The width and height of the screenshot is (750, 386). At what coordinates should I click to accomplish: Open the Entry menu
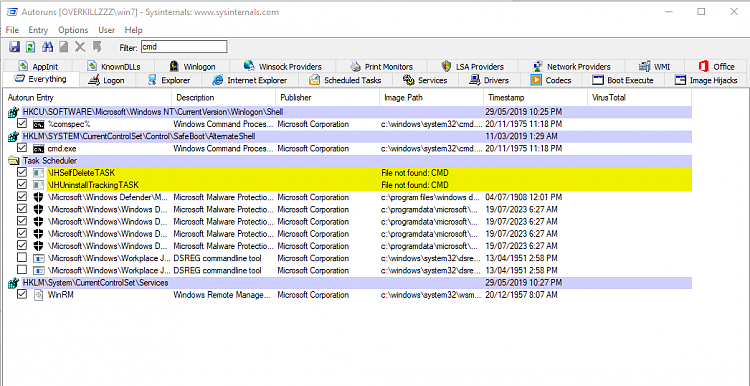pos(38,30)
